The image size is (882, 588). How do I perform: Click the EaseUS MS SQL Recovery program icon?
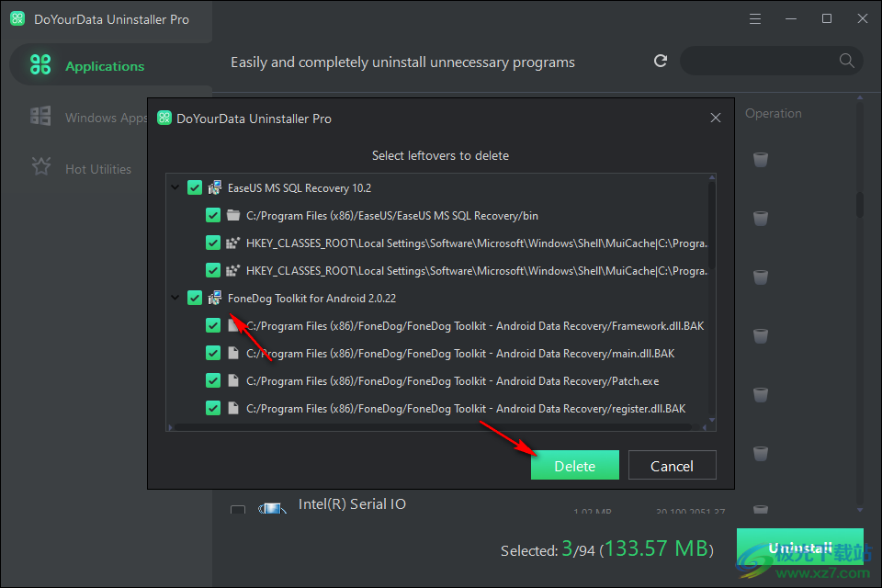pos(214,187)
